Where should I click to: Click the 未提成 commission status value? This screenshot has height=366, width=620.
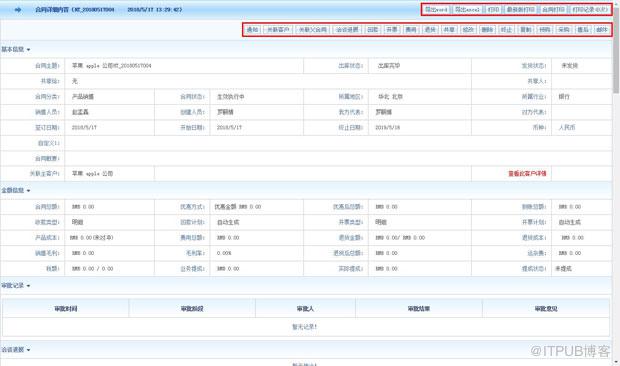coord(563,268)
